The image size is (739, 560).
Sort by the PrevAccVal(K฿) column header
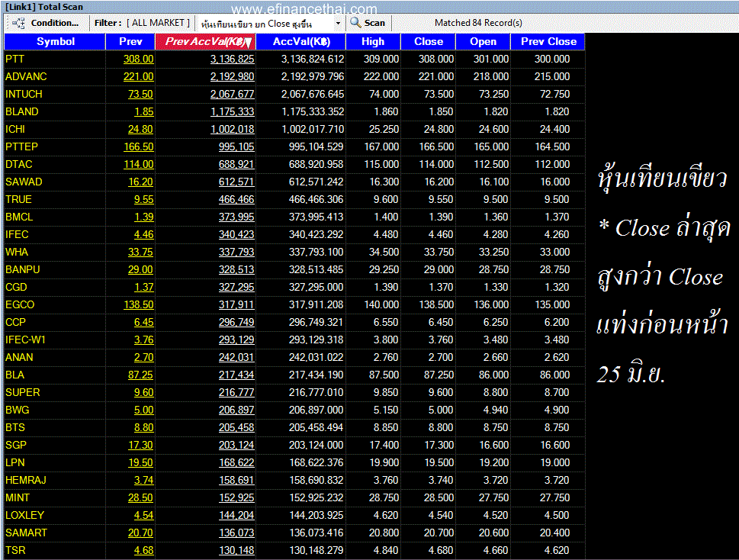pyautogui.click(x=205, y=41)
